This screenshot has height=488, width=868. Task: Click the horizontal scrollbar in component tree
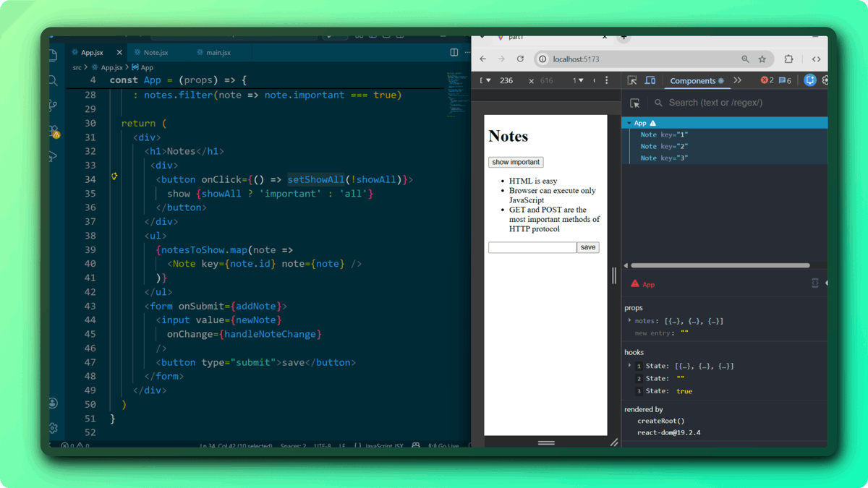click(x=720, y=265)
